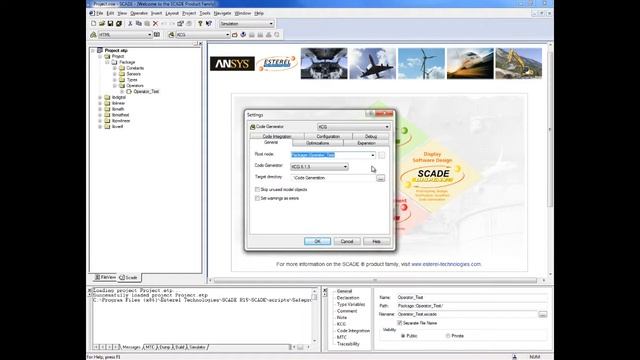Select the Traceability properties page

pos(348,344)
